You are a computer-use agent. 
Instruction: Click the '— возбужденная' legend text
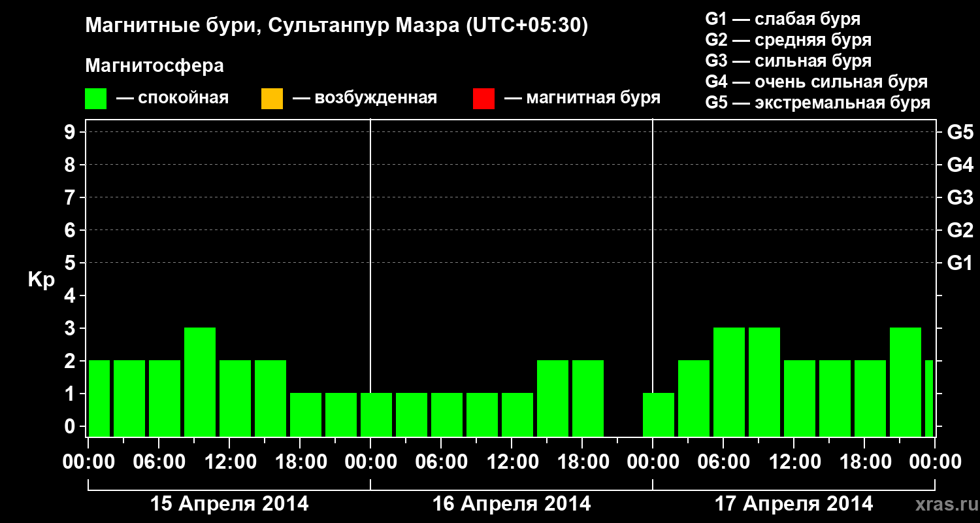(x=365, y=99)
